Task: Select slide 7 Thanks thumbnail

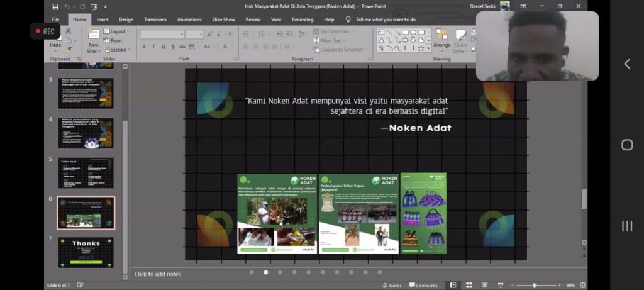Action: click(86, 252)
